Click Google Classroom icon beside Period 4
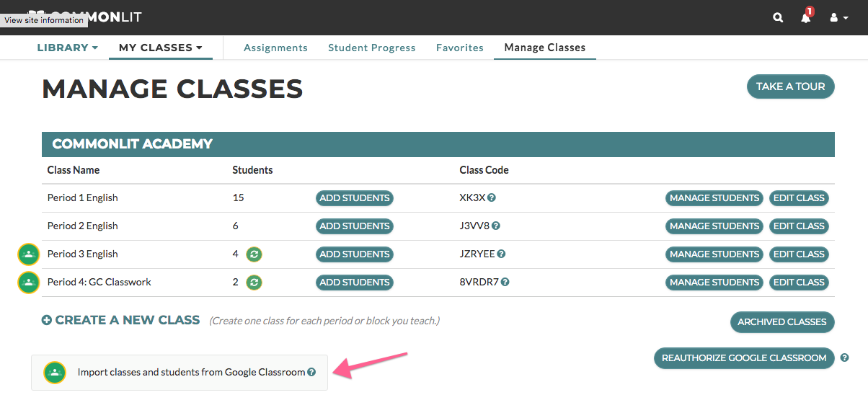This screenshot has width=868, height=413. click(x=28, y=283)
